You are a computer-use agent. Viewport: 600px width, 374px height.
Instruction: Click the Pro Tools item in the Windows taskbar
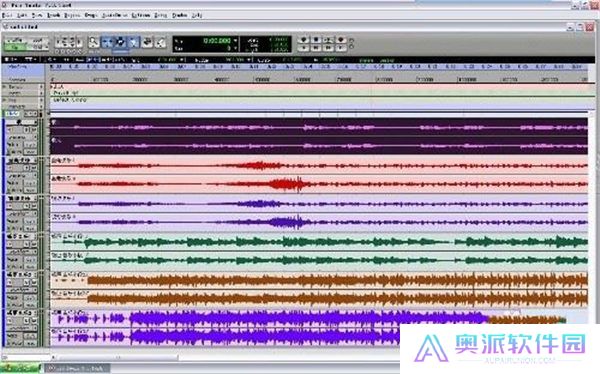click(x=78, y=369)
